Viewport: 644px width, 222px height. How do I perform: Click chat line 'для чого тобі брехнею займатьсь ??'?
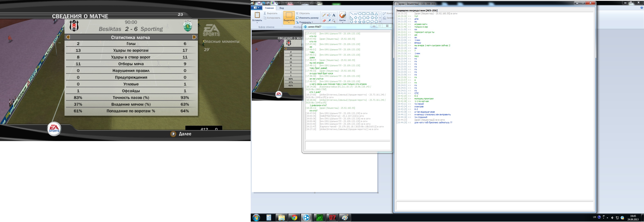click(433, 122)
